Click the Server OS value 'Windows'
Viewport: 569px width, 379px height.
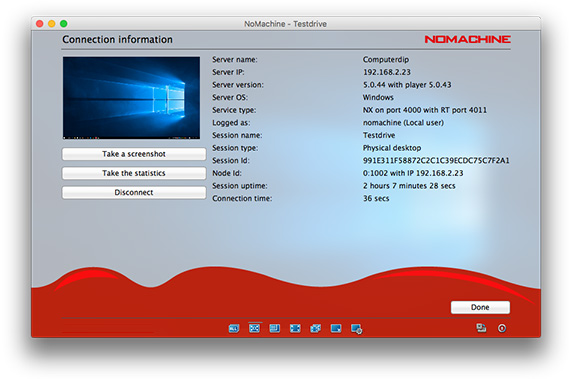(x=378, y=97)
